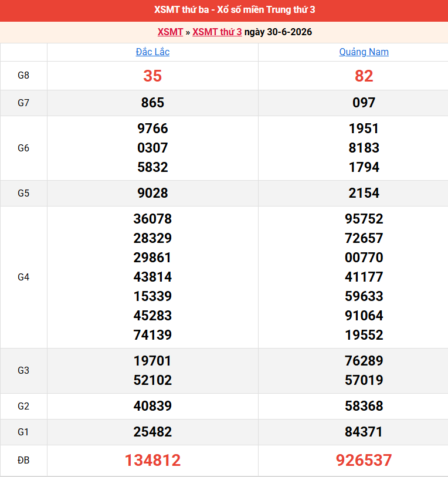This screenshot has height=477, width=448.
Task: Click the G6 row label
Action: point(23,148)
